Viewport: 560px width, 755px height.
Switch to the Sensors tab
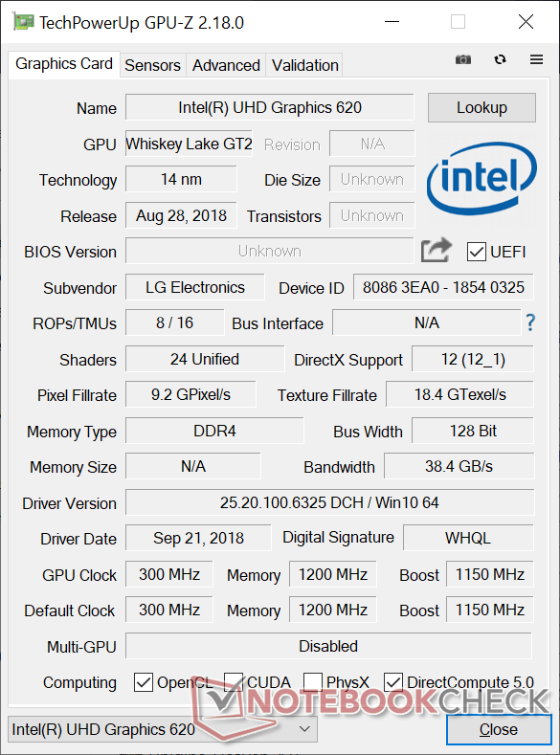click(152, 65)
